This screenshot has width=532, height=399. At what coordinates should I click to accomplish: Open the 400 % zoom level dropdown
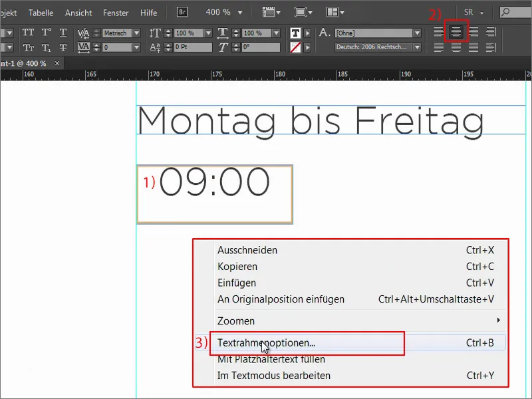tap(240, 13)
